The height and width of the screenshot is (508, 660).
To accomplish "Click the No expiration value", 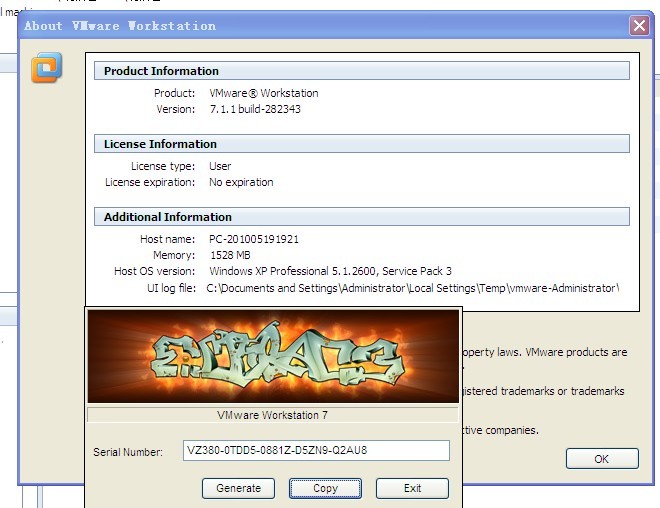I will [241, 182].
